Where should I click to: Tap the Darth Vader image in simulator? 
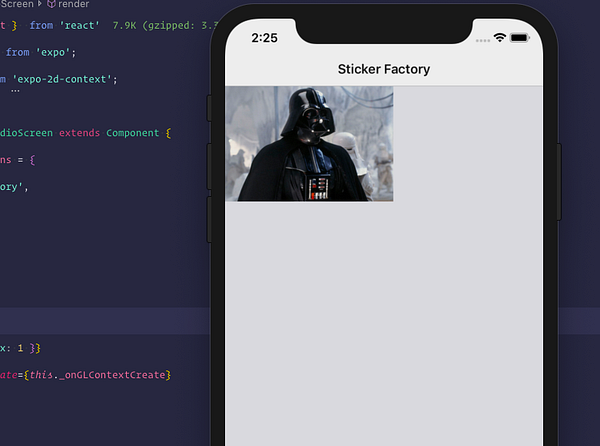coord(309,144)
